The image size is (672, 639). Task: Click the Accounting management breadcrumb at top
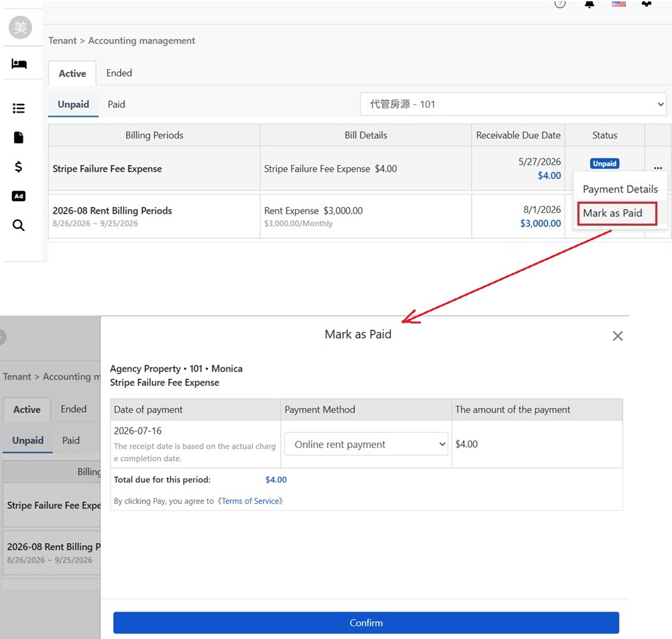click(141, 41)
